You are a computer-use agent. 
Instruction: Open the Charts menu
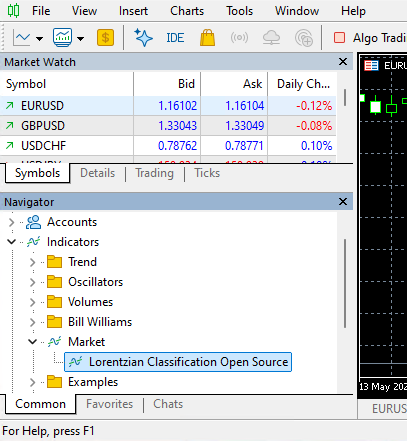[187, 11]
